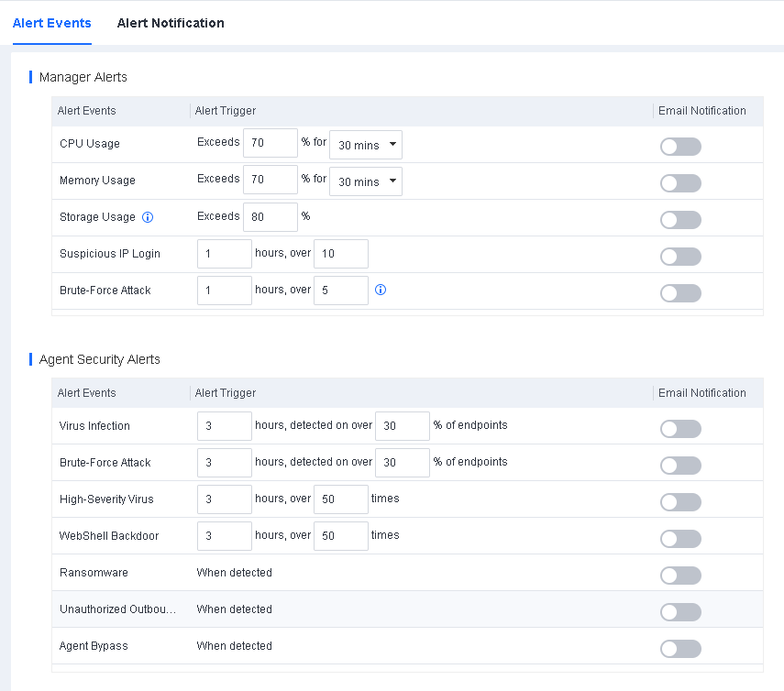Enable CPU Usage email notification toggle
This screenshot has height=691, width=784.
(x=680, y=147)
